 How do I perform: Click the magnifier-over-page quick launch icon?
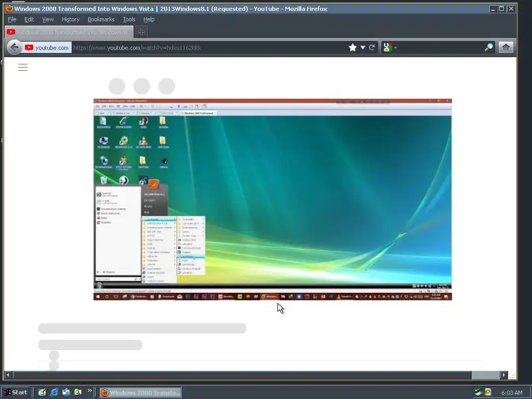[78, 392]
